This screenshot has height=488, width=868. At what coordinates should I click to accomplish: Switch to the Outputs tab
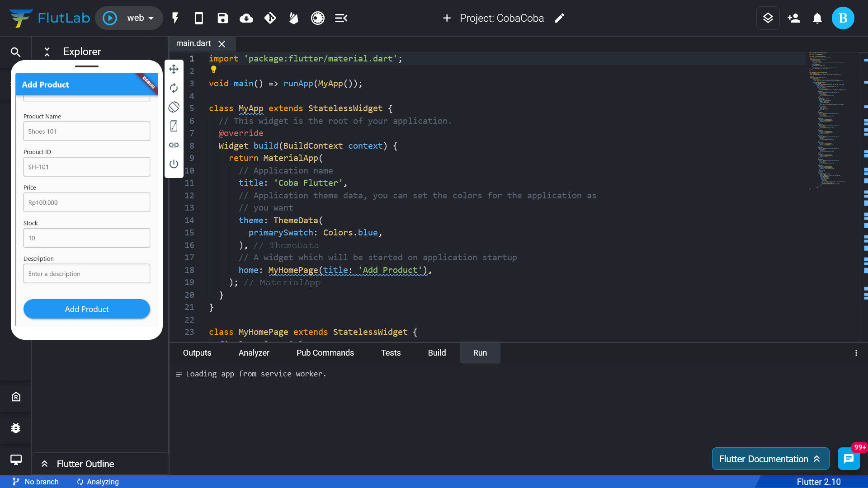(197, 353)
